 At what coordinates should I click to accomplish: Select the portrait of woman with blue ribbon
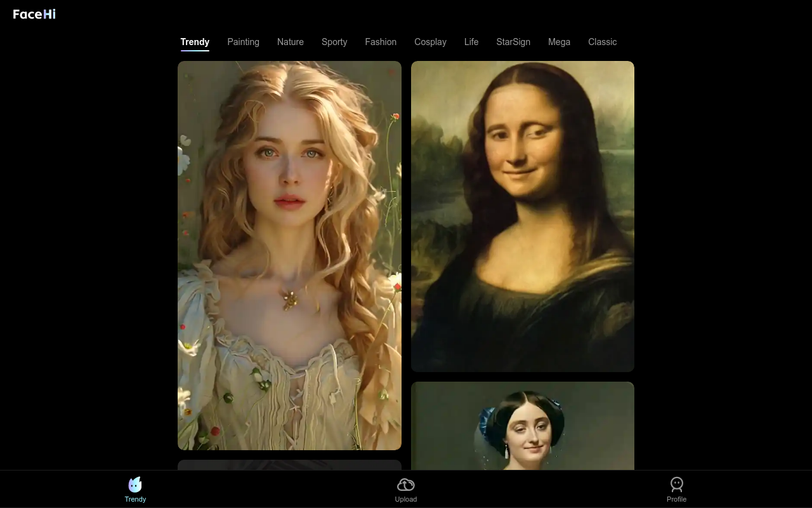[x=523, y=426]
